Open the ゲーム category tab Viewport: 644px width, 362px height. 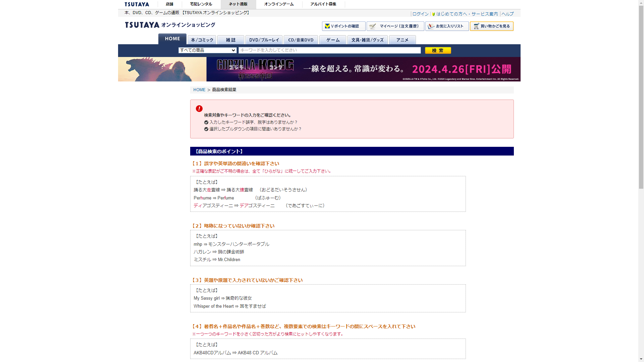333,40
